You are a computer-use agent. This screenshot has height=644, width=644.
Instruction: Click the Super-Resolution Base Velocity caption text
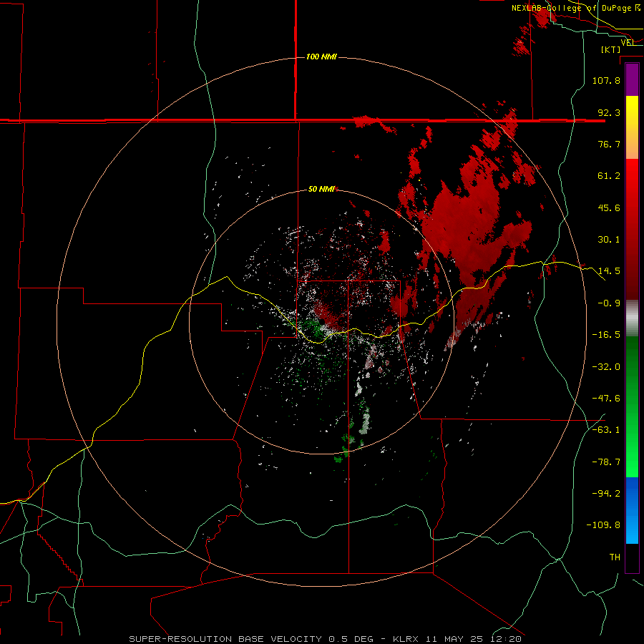[x=326, y=639]
